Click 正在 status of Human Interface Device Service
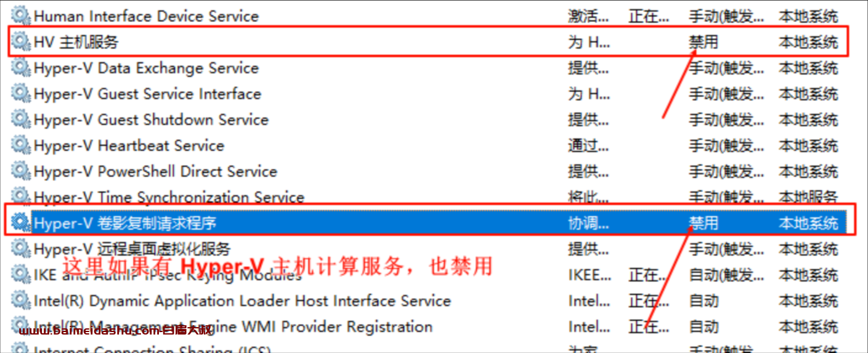The height and width of the screenshot is (353, 868). coord(644,16)
